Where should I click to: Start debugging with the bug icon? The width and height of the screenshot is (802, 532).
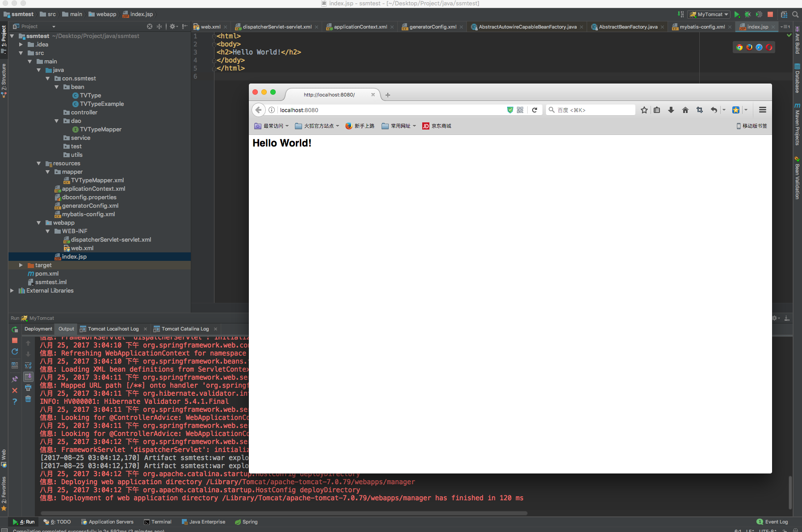(x=747, y=15)
